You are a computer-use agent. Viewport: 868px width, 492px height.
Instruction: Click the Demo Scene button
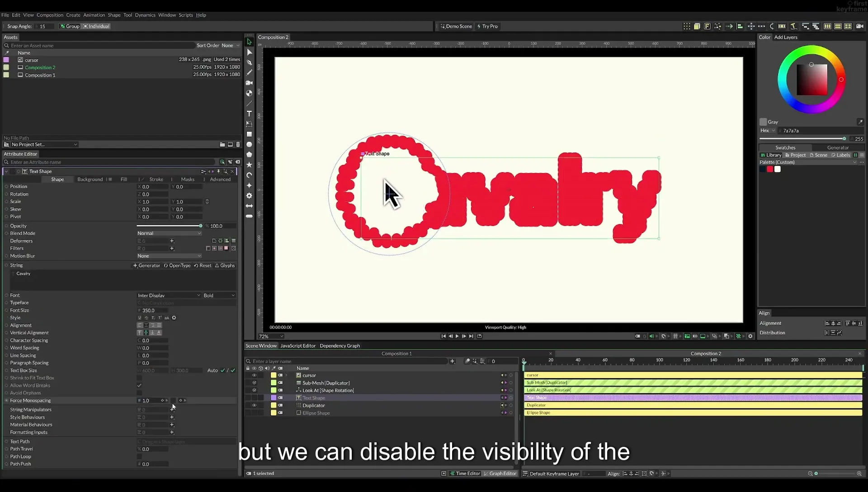456,26
